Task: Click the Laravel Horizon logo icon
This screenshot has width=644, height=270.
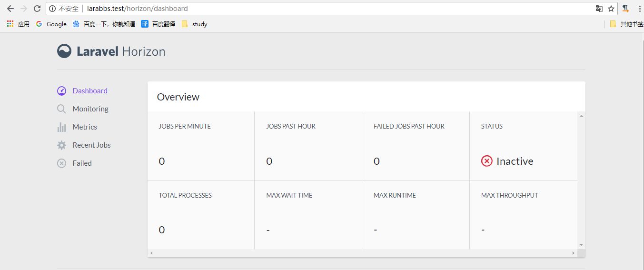Action: (x=64, y=51)
